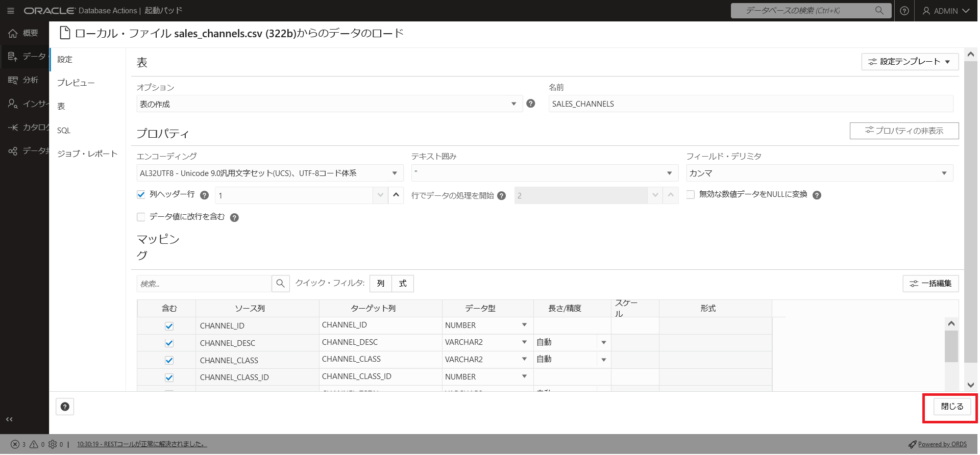Uncheck include for CHANNEL_CLASS row
Viewport: 980px width, 455px height.
coord(169,360)
